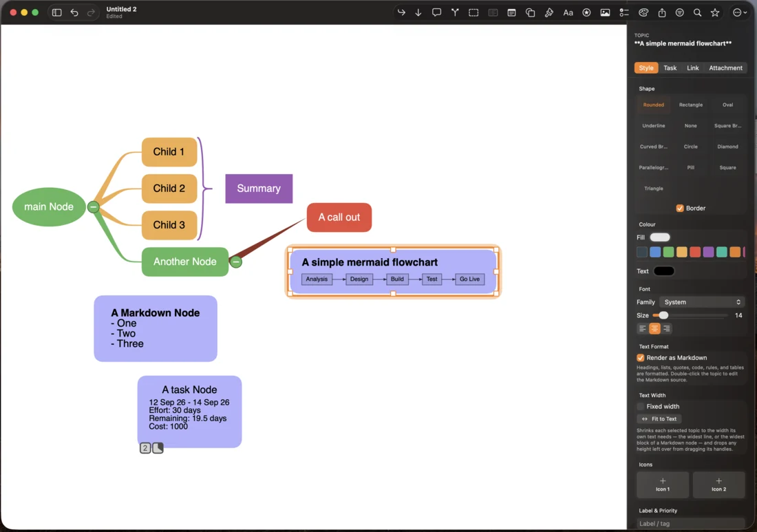Choose the Underline shape
757x532 pixels.
click(653, 126)
